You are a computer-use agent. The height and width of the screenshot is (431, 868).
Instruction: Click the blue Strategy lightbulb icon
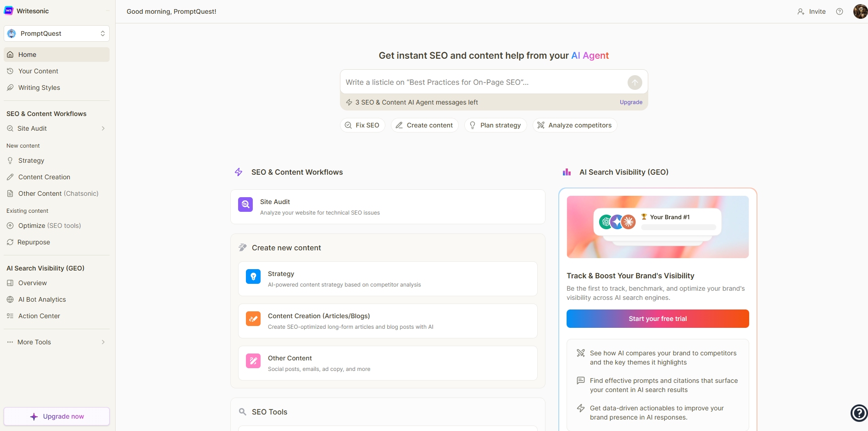pos(253,276)
